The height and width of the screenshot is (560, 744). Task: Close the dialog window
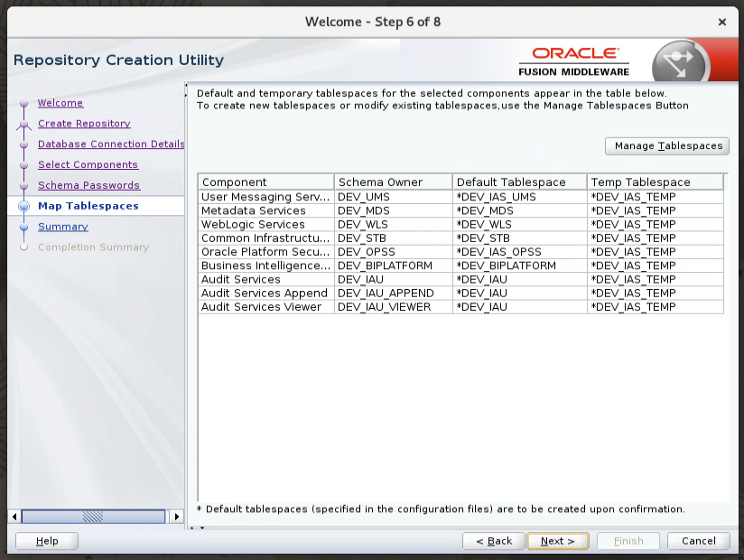[x=722, y=22]
